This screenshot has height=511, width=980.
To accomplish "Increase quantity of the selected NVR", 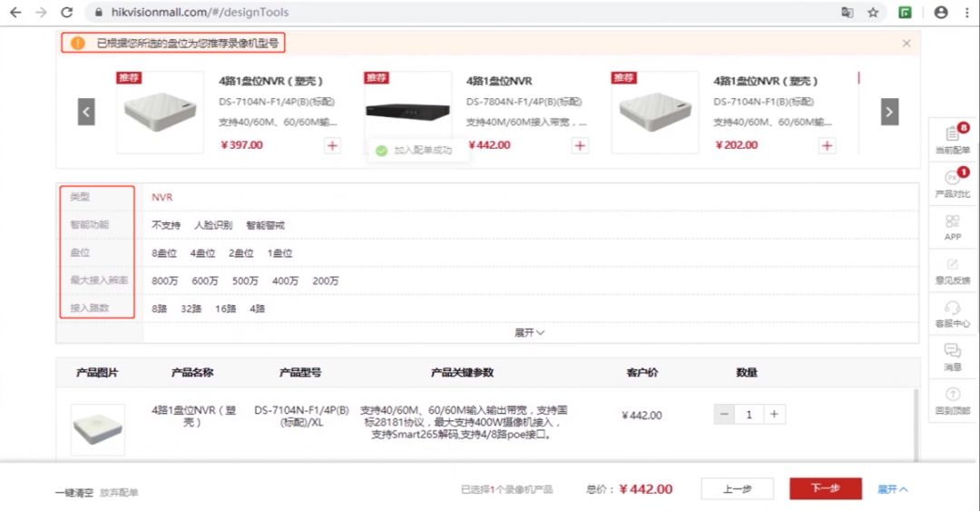I will pyautogui.click(x=774, y=414).
